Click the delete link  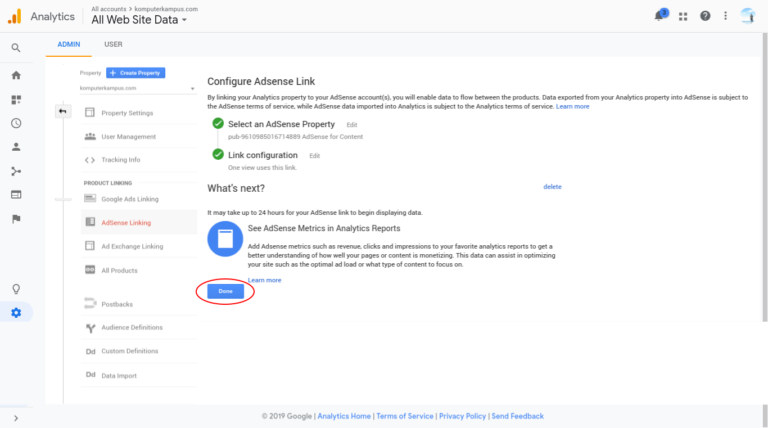coord(552,187)
